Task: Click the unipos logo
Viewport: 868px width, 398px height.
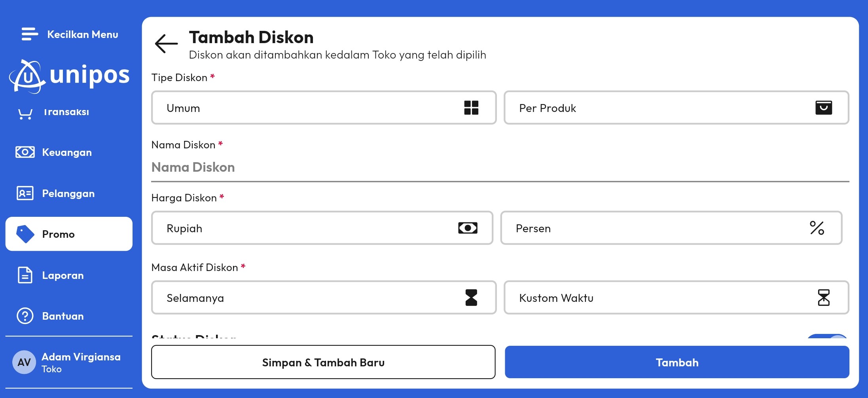Action: [70, 76]
